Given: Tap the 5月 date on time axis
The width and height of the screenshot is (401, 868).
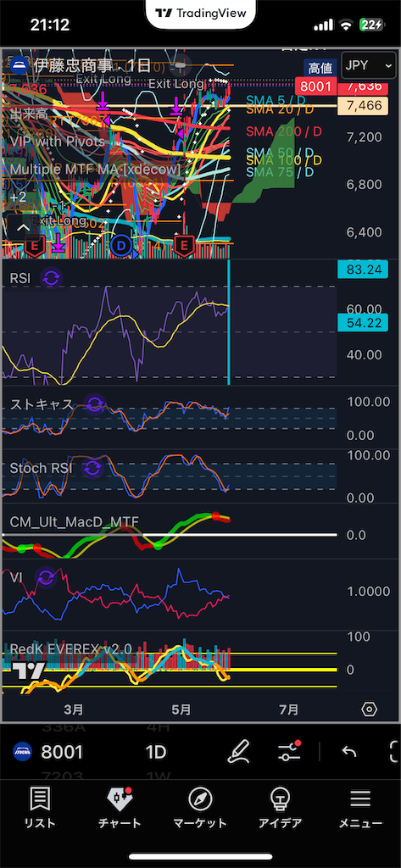Looking at the screenshot, I should (x=181, y=709).
